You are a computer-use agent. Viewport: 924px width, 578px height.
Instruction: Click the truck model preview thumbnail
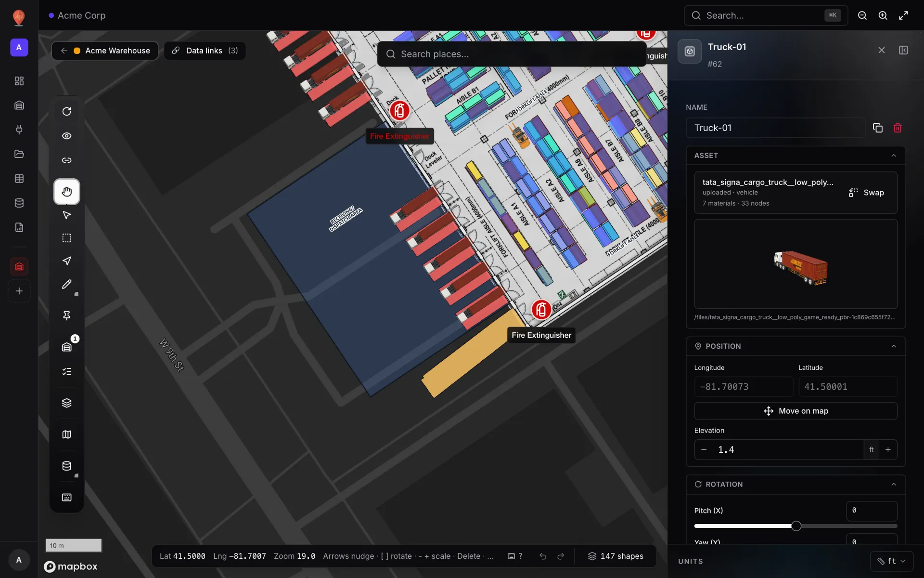(x=796, y=264)
